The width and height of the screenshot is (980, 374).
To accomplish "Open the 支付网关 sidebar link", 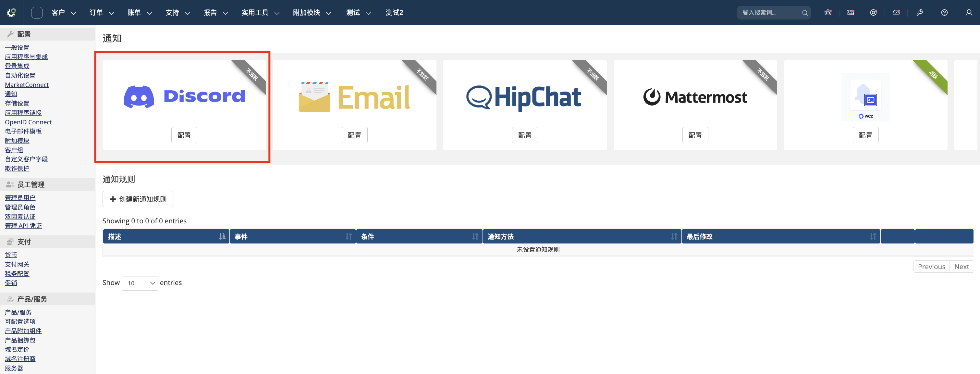I will pyautogui.click(x=17, y=264).
